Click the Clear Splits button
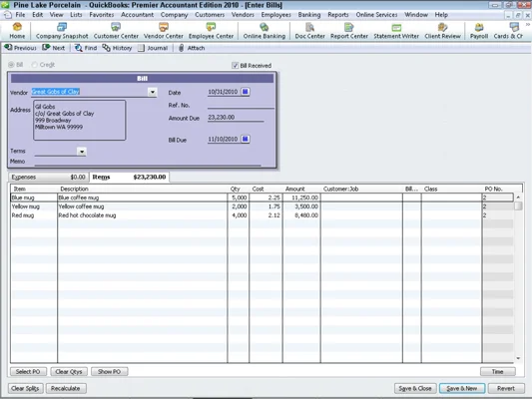 25,388
